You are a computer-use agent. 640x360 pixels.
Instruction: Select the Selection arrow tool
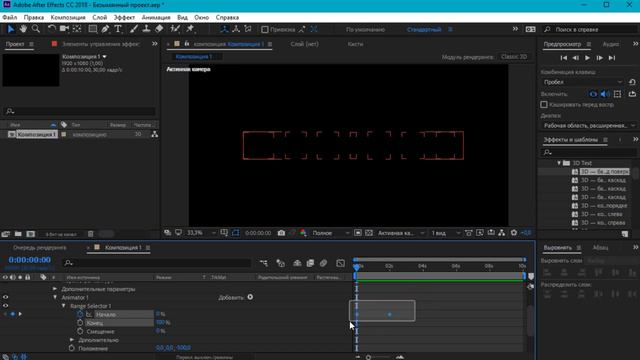(11, 29)
